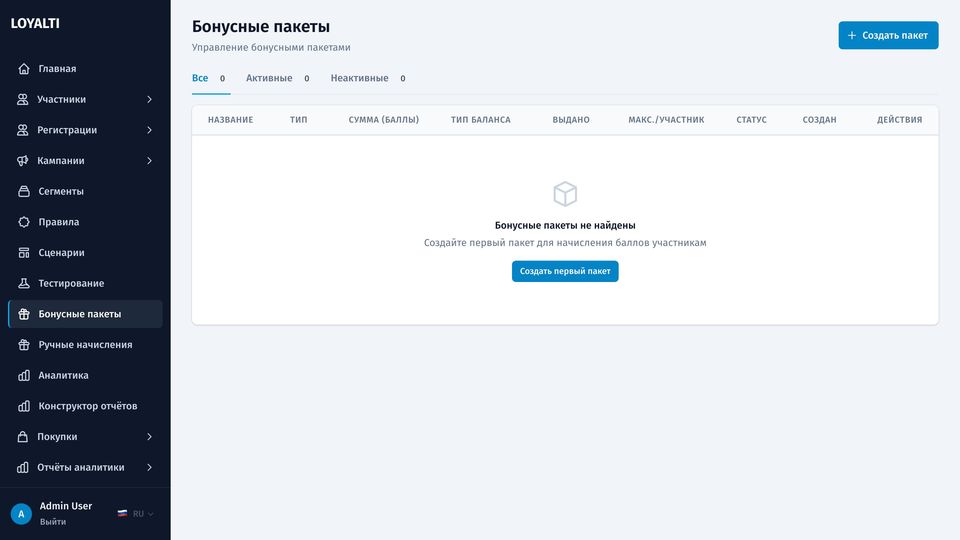
Task: Click the Создать пакет button
Action: point(888,36)
